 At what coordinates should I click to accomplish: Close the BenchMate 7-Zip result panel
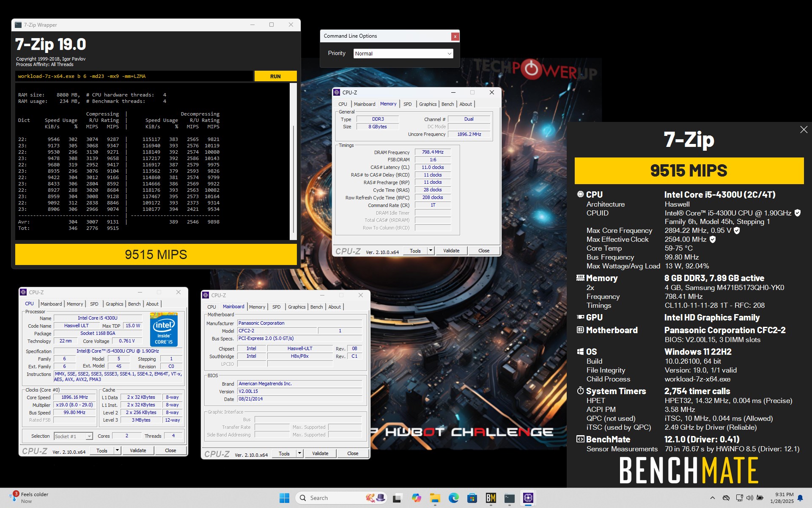[x=804, y=130]
